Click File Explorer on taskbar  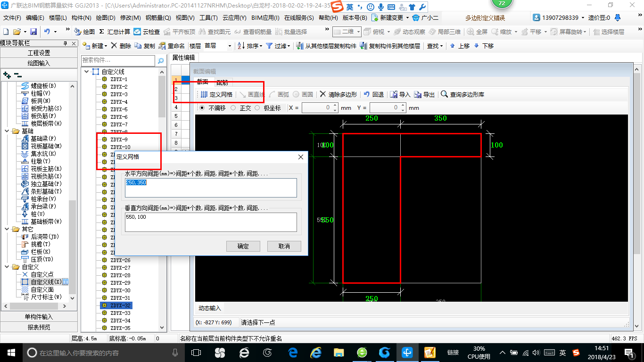(339, 352)
